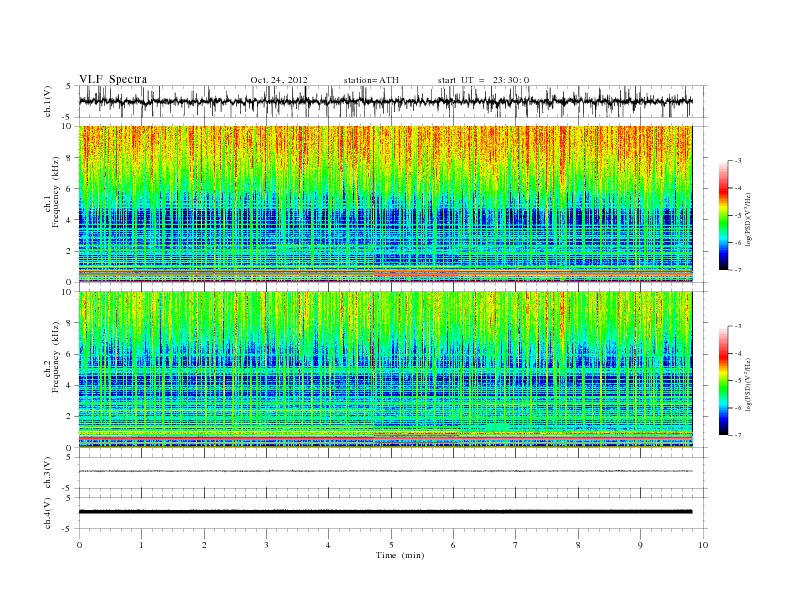Screen dimensions: 792x612
Task: Click the ch.2 spectrogram color scale bar
Action: point(723,380)
